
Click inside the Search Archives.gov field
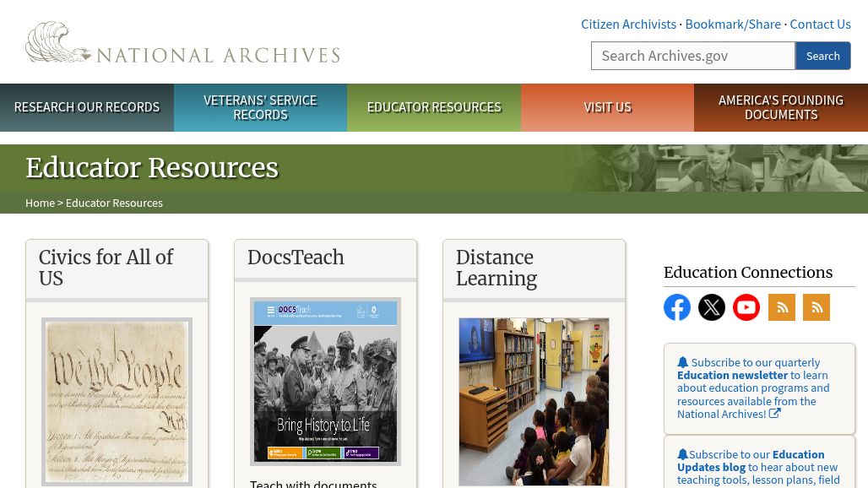692,55
